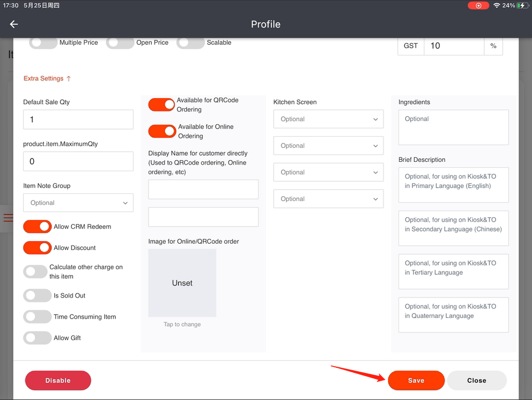532x400 pixels.
Task: Disable the Allow Discount switch
Action: point(37,248)
